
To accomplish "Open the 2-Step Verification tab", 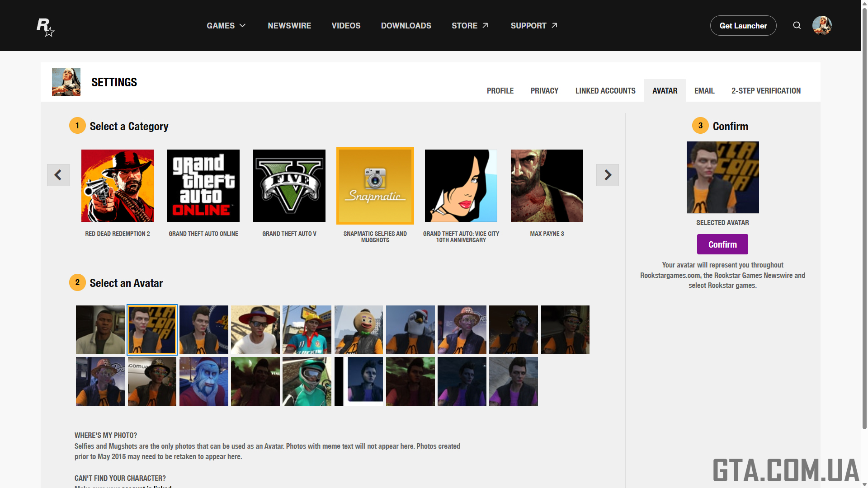I will [x=766, y=91].
